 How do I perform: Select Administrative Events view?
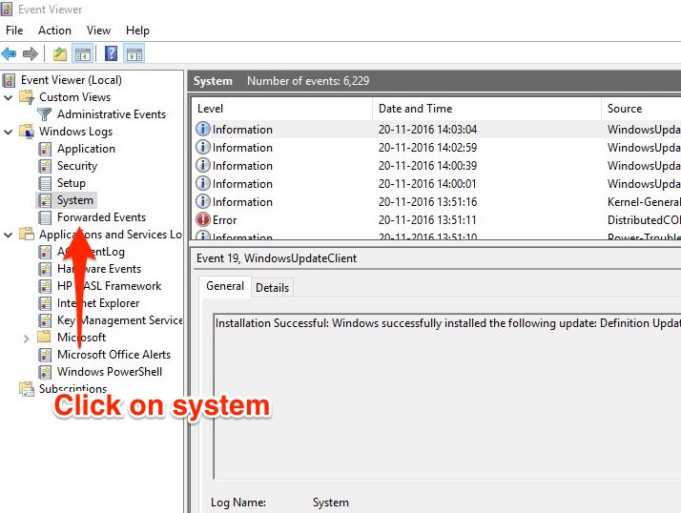[112, 114]
